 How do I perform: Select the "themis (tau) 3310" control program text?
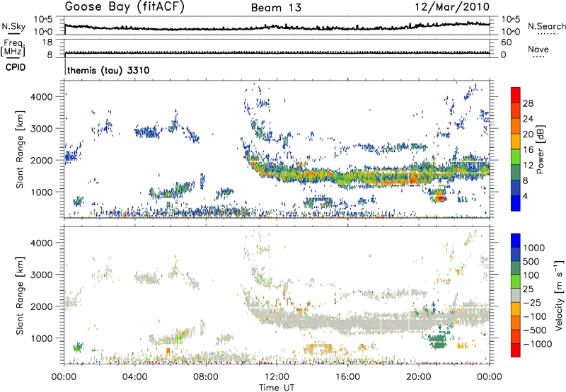pyautogui.click(x=108, y=70)
